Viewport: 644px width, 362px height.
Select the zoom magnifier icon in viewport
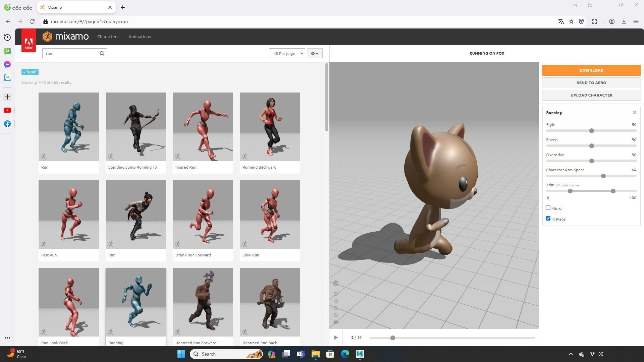[336, 308]
